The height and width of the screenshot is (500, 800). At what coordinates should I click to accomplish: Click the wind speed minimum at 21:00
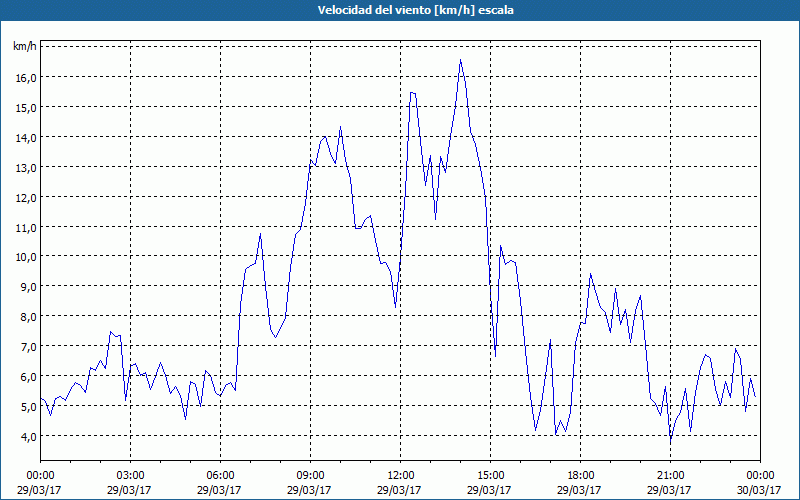point(670,441)
